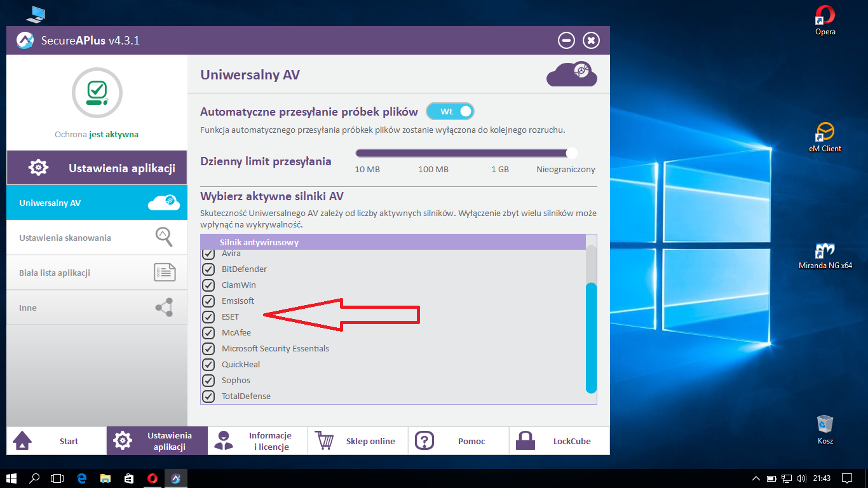This screenshot has width=868, height=488.
Task: Disable the Microsoft Security Essentials checkbox
Action: [208, 349]
